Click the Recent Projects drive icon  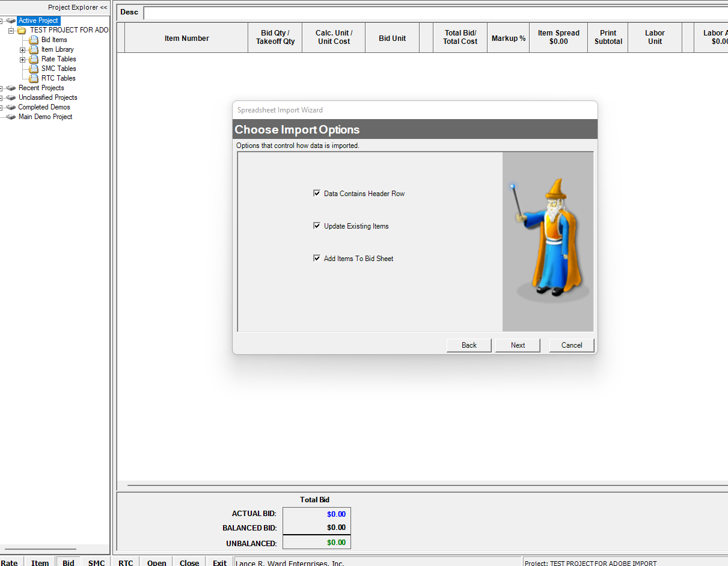point(11,88)
